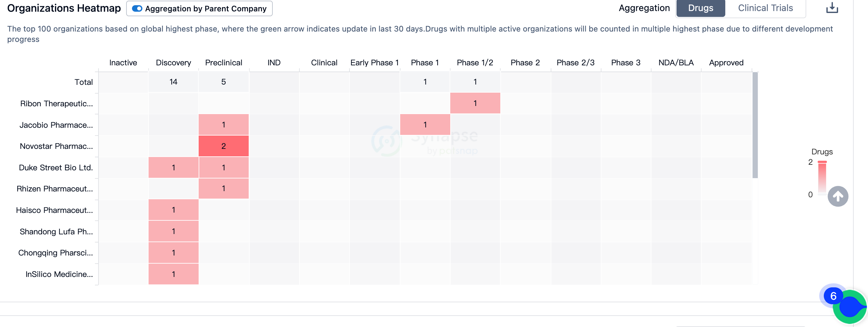
Task: Click Total Discovery cell showing 14
Action: tap(173, 82)
